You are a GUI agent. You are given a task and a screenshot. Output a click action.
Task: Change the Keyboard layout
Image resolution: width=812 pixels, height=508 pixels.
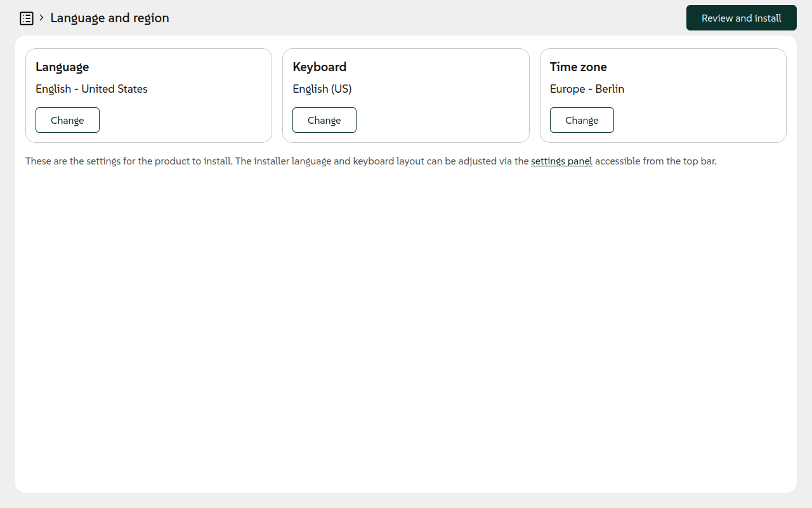[324, 120]
